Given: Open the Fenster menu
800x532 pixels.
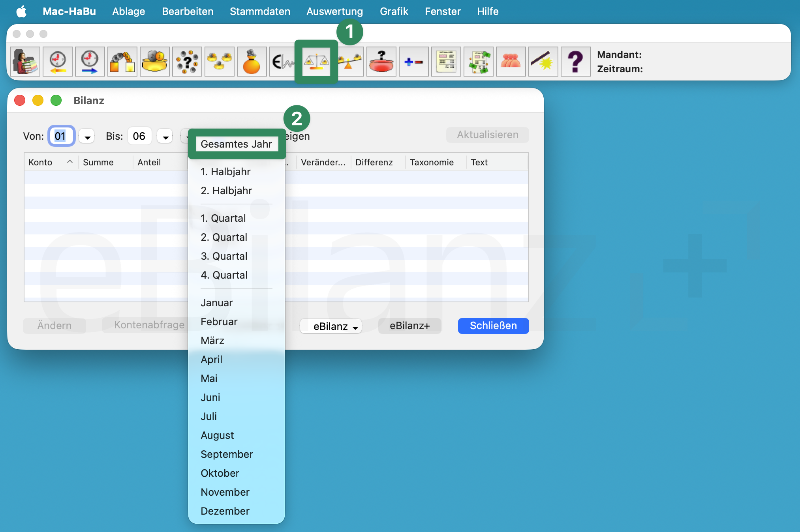Looking at the screenshot, I should tap(443, 11).
